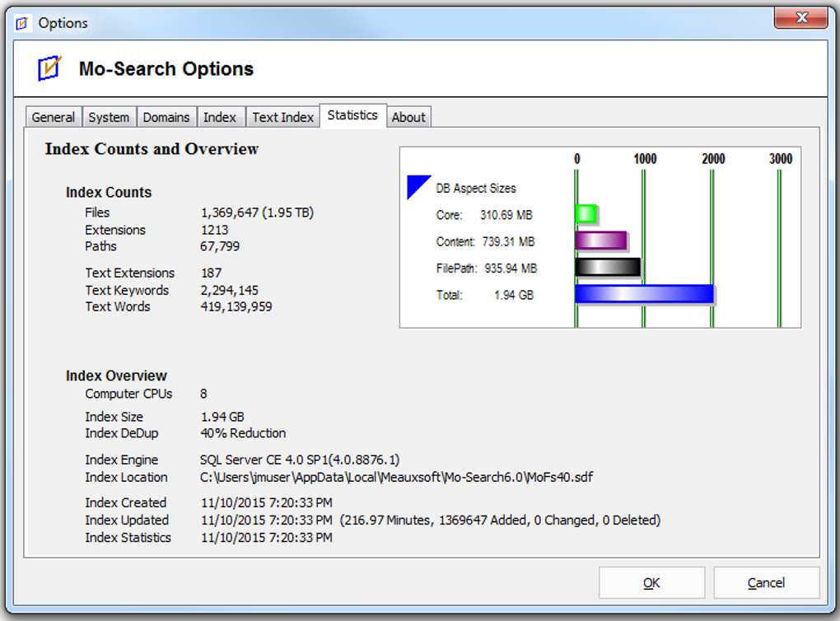
Task: Switch to the General tab
Action: point(53,117)
